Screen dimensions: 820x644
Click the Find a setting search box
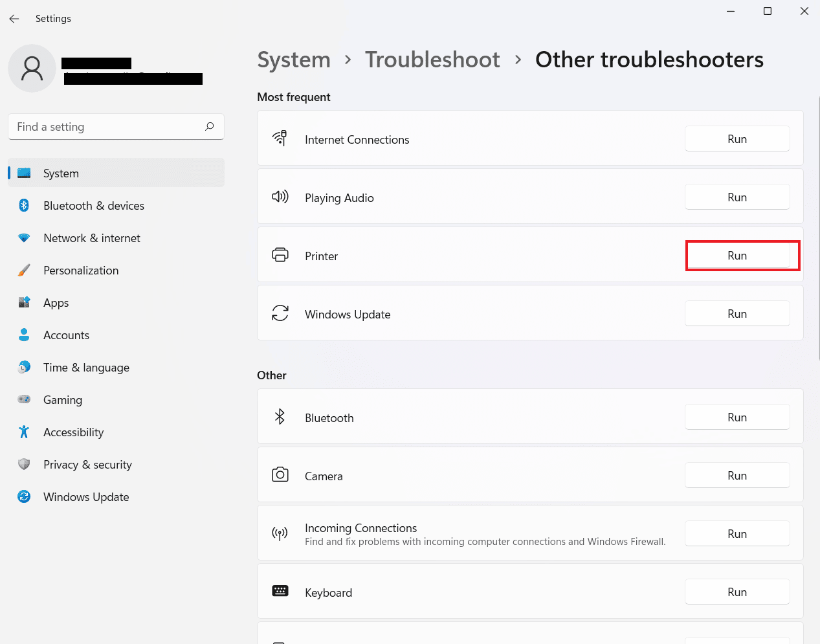click(x=116, y=127)
